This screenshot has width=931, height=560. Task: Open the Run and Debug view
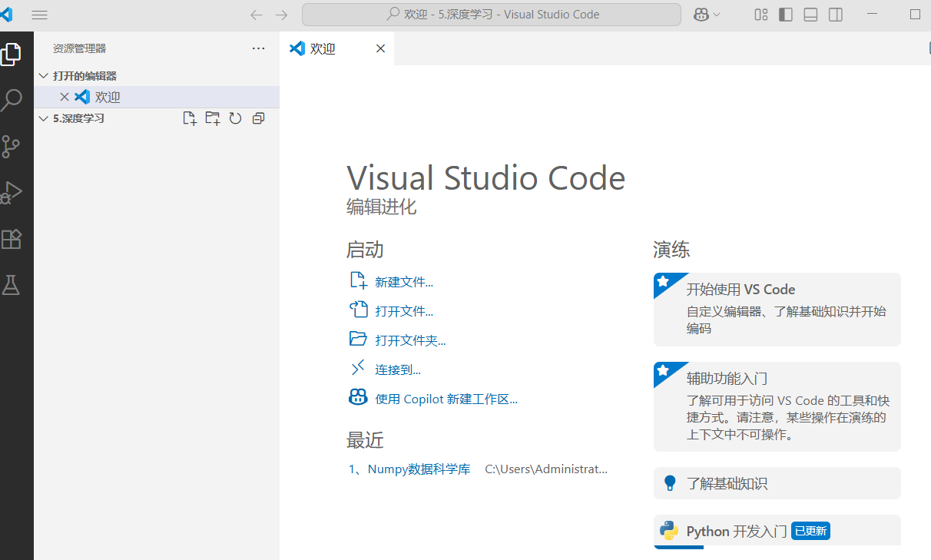point(11,193)
